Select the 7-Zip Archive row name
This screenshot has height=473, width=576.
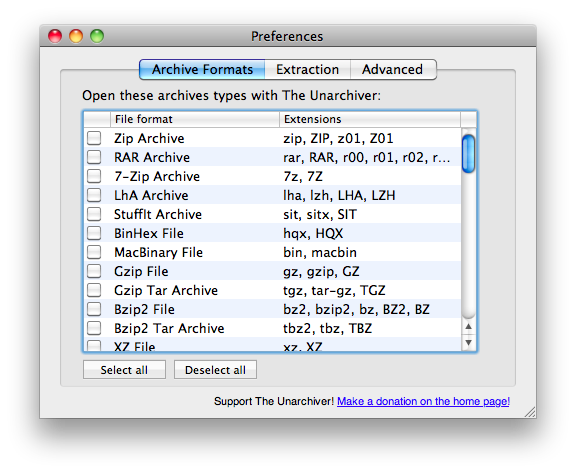[157, 177]
